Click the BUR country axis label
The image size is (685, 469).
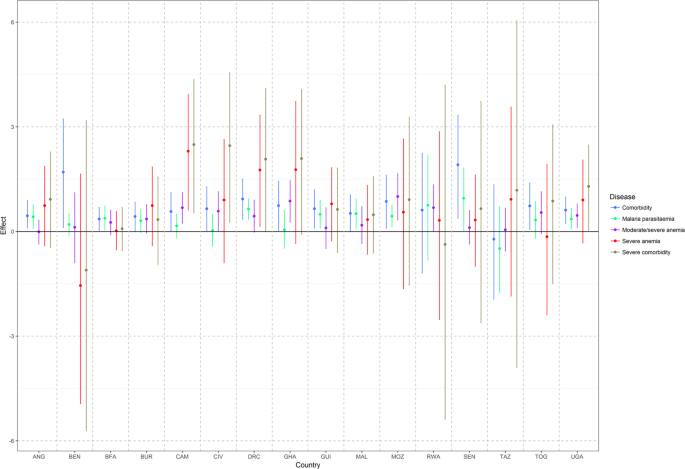[x=146, y=457]
